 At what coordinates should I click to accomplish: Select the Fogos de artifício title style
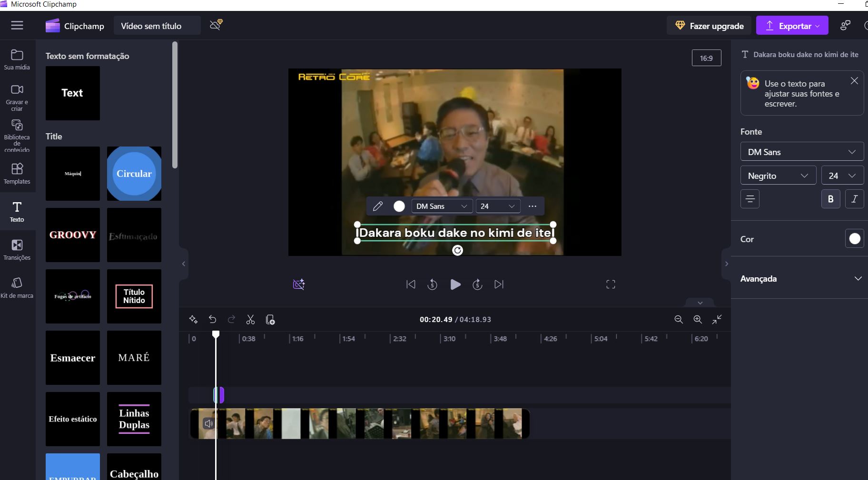pyautogui.click(x=73, y=296)
